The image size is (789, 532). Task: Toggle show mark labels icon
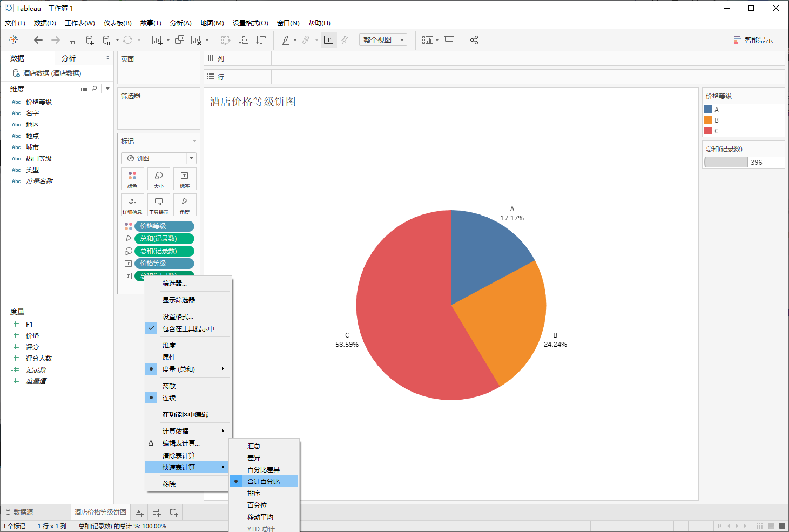click(328, 40)
